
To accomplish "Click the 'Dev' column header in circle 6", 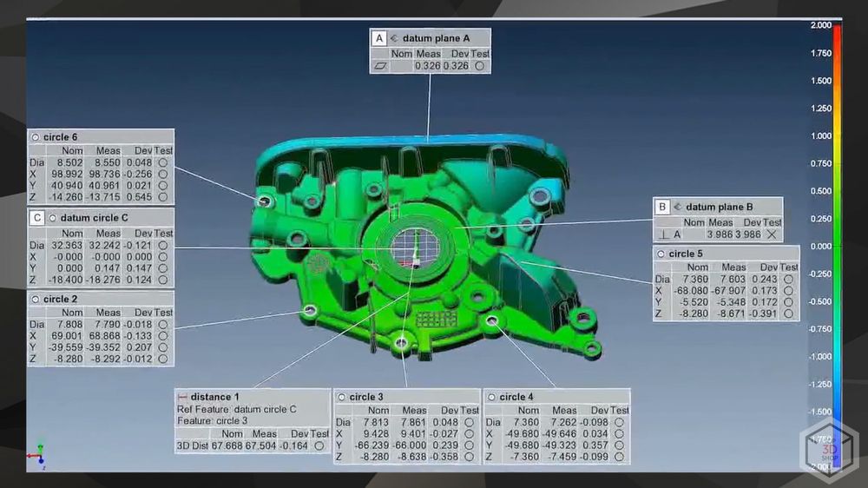I will (143, 151).
